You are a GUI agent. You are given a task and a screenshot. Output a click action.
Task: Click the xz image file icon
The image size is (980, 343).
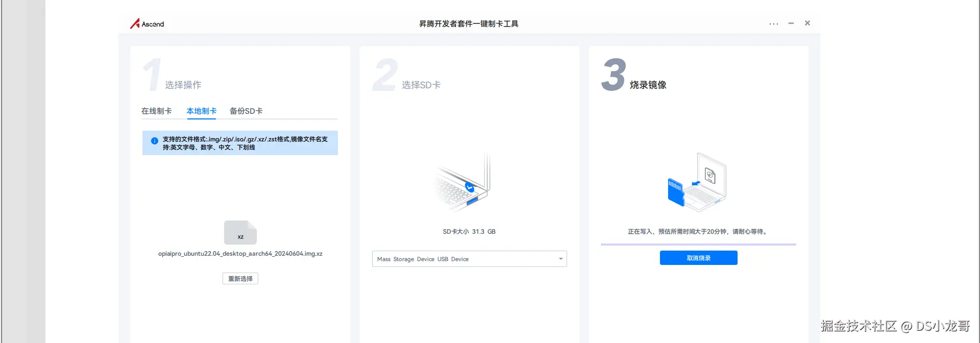240,233
